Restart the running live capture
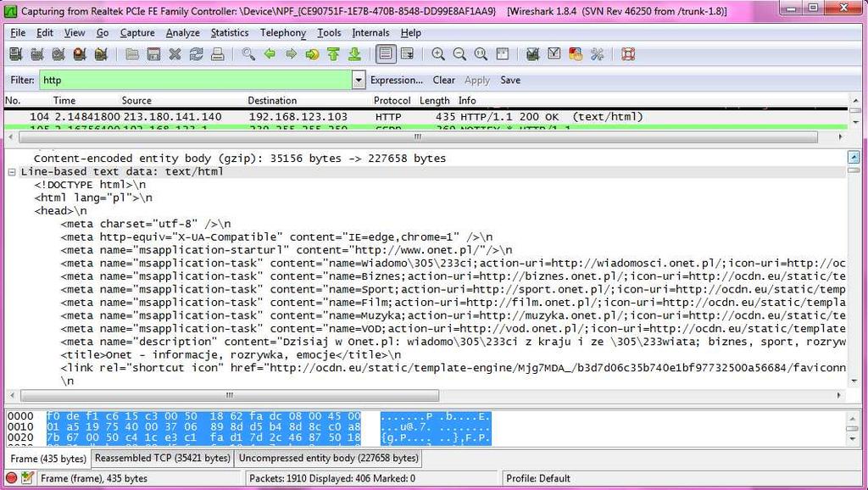868x490 pixels. 101,54
